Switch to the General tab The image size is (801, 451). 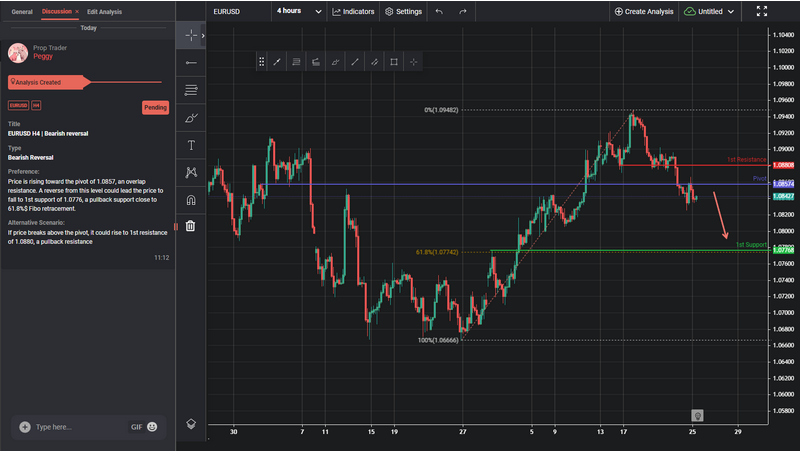22,11
